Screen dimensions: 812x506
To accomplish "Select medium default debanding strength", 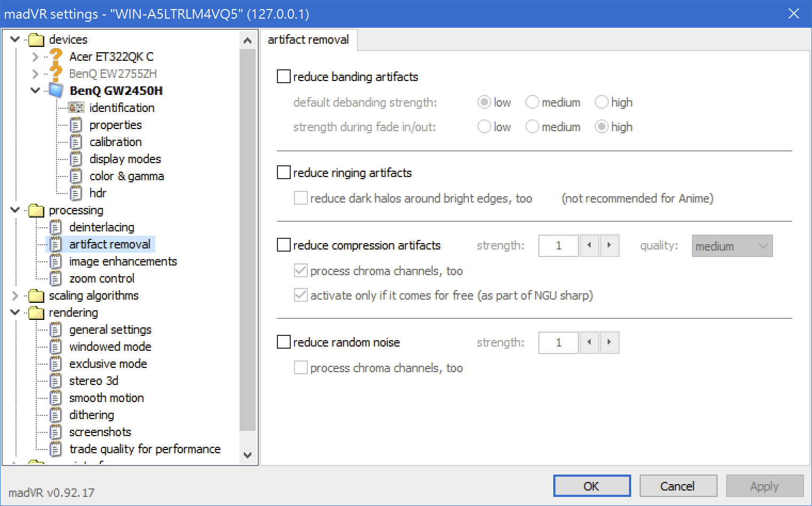I will (x=532, y=102).
